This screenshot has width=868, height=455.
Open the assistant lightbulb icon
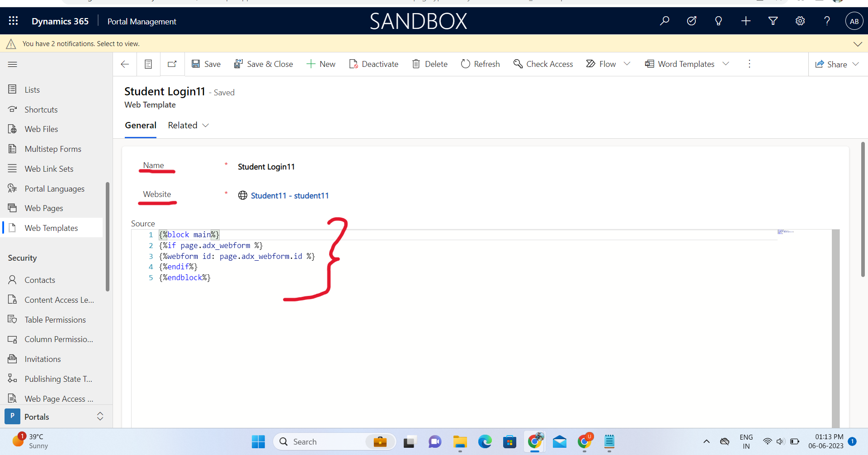coord(718,21)
